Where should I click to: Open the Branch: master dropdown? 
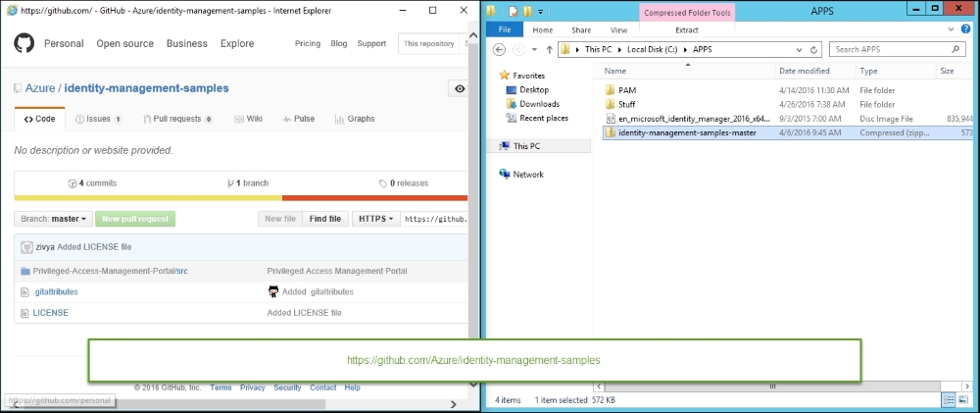[53, 219]
